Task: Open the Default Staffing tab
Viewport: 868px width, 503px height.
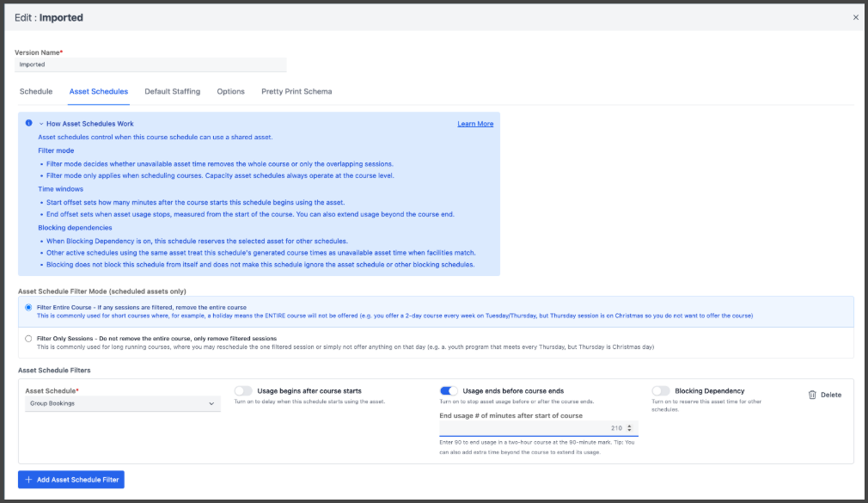Action: pyautogui.click(x=172, y=91)
